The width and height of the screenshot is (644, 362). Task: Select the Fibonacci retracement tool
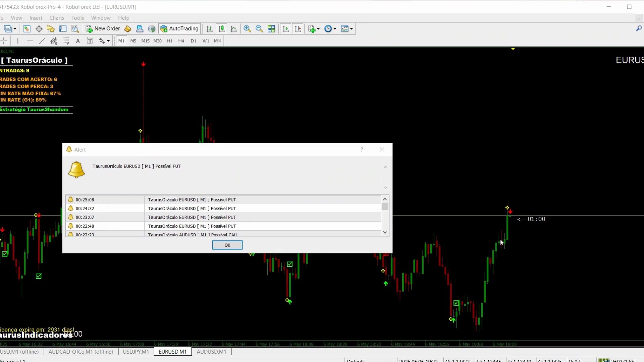pos(66,41)
